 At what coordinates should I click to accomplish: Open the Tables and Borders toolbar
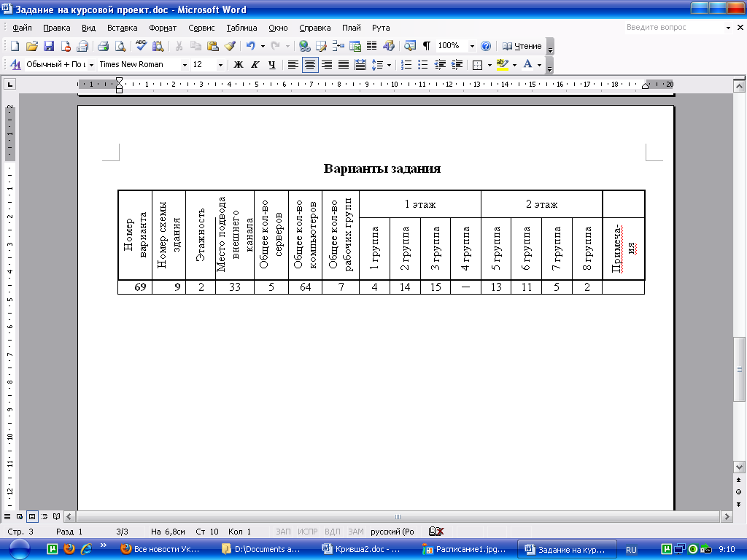point(322,46)
